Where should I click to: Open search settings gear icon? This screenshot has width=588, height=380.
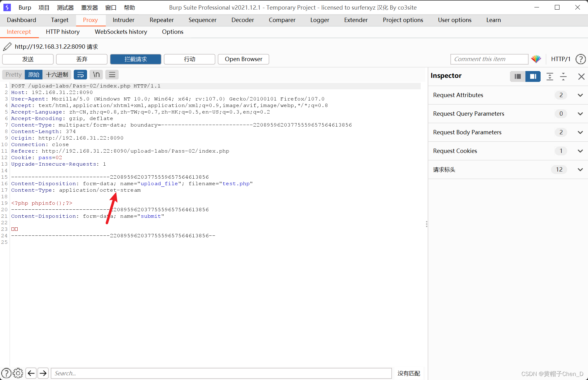(18, 373)
